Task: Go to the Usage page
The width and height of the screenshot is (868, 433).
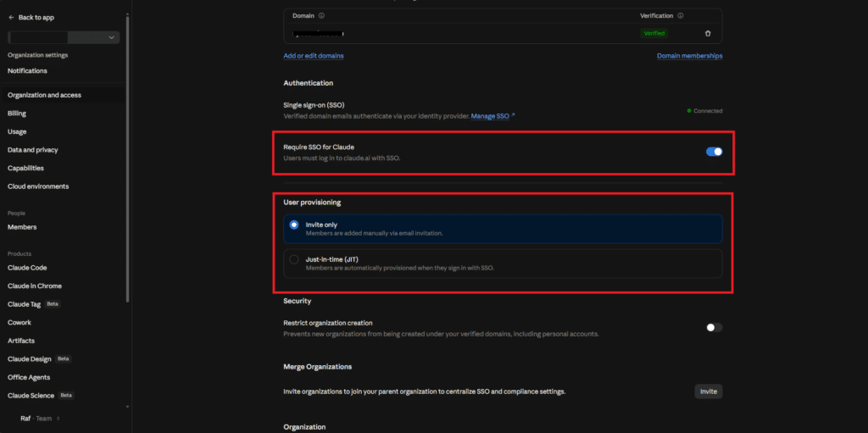Action: pyautogui.click(x=17, y=132)
